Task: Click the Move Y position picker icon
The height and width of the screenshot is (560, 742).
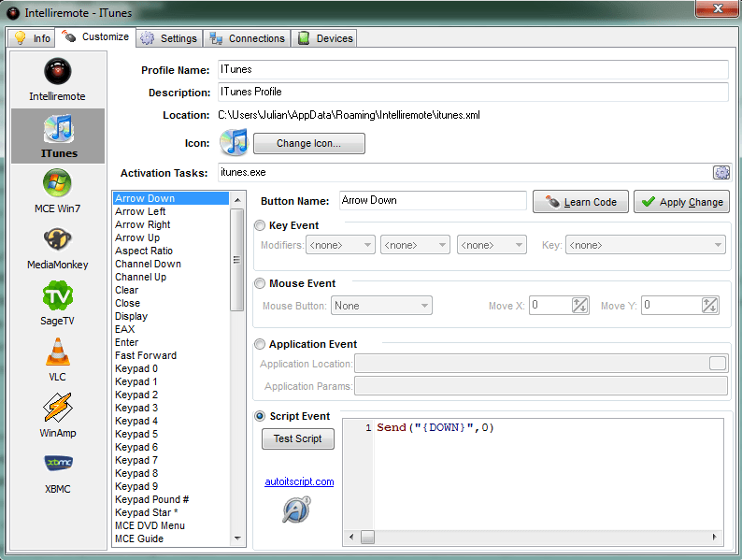Action: point(709,306)
